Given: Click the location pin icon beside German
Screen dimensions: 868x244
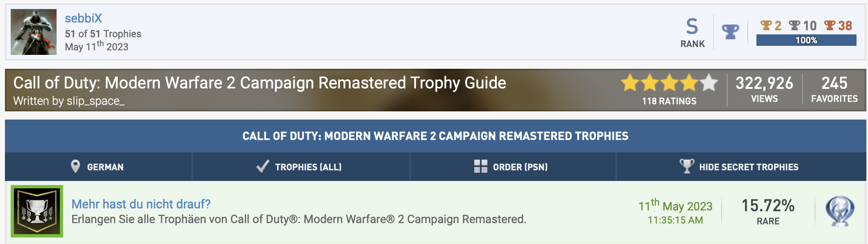Looking at the screenshot, I should coord(75,167).
